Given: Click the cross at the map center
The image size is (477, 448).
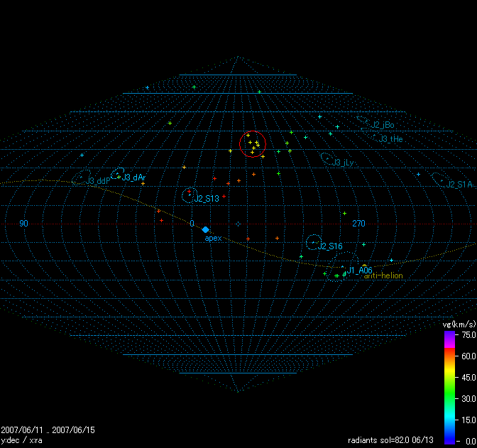Looking at the screenshot, I should [x=238, y=224].
